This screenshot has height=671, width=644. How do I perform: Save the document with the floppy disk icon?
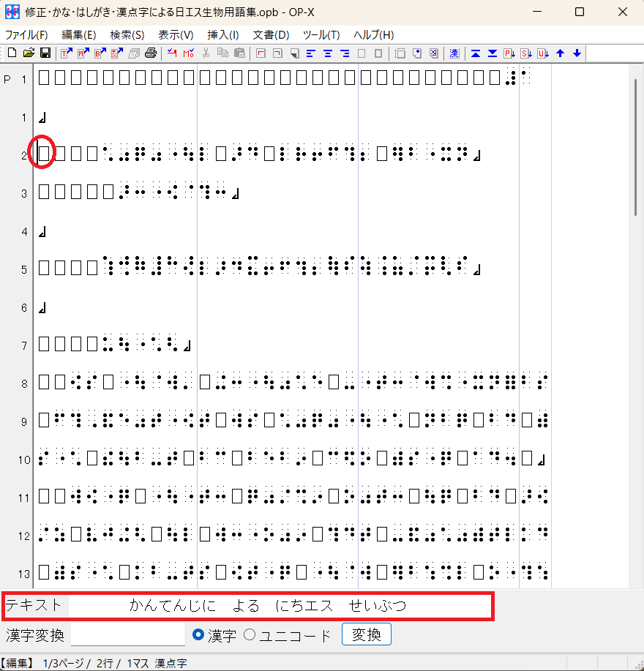45,53
